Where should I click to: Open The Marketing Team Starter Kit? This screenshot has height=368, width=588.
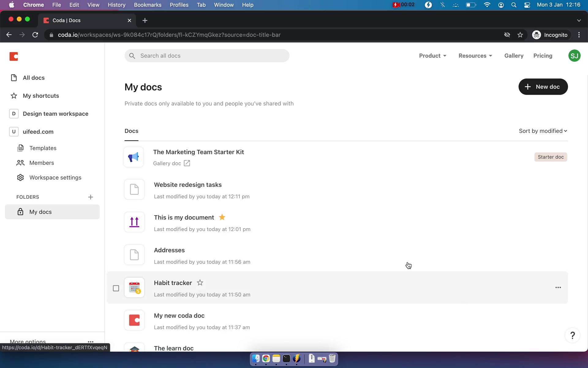pos(198,152)
